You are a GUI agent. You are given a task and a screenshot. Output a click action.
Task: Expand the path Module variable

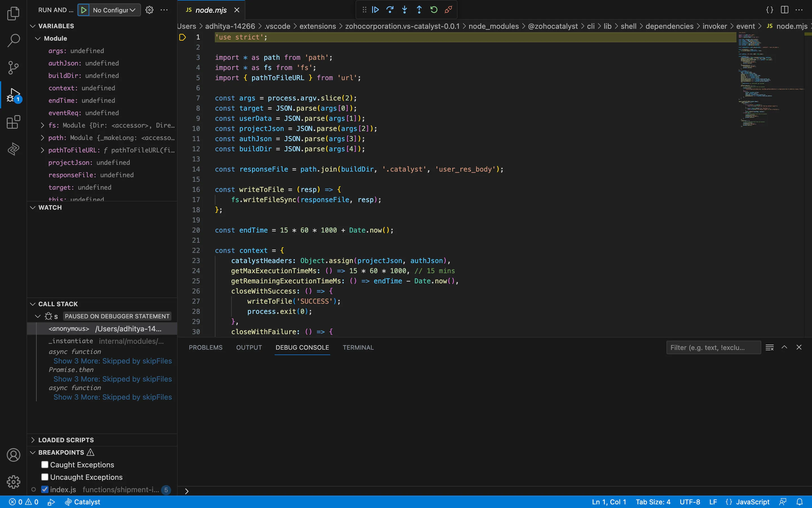tap(42, 138)
